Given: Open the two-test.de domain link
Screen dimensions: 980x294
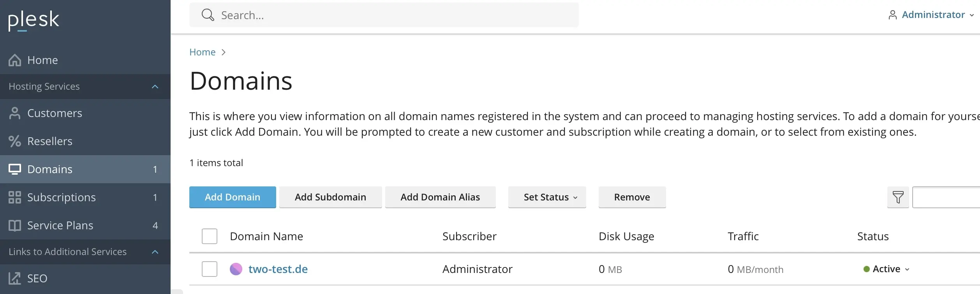Looking at the screenshot, I should click(278, 269).
